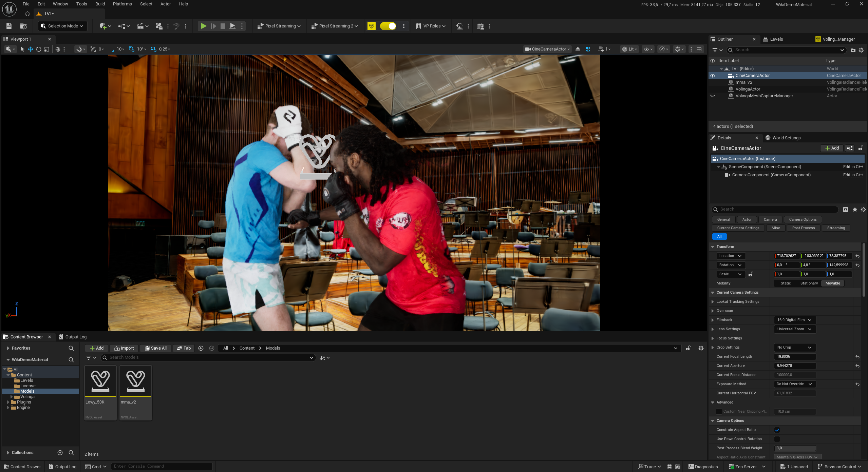Image resolution: width=868 pixels, height=472 pixels.
Task: Click the yellow Volinga heart icon in the toolbar
Action: click(372, 26)
